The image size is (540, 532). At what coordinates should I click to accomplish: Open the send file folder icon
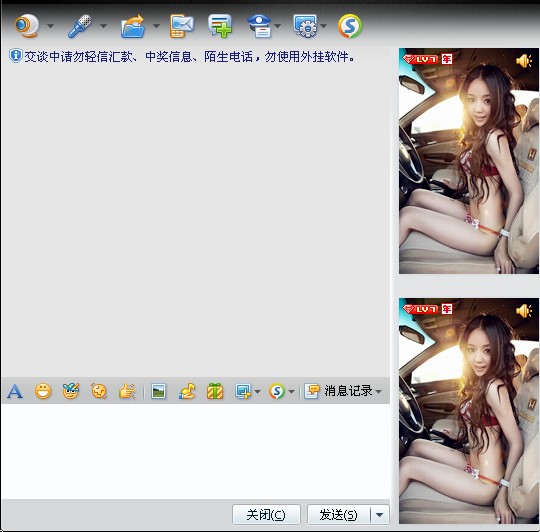point(133,26)
